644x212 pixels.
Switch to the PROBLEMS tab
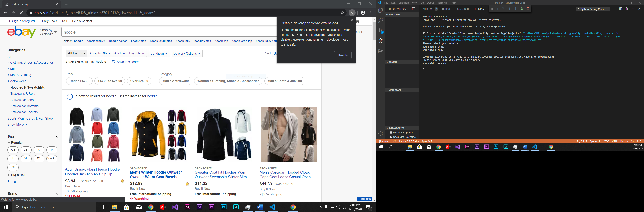point(428,9)
